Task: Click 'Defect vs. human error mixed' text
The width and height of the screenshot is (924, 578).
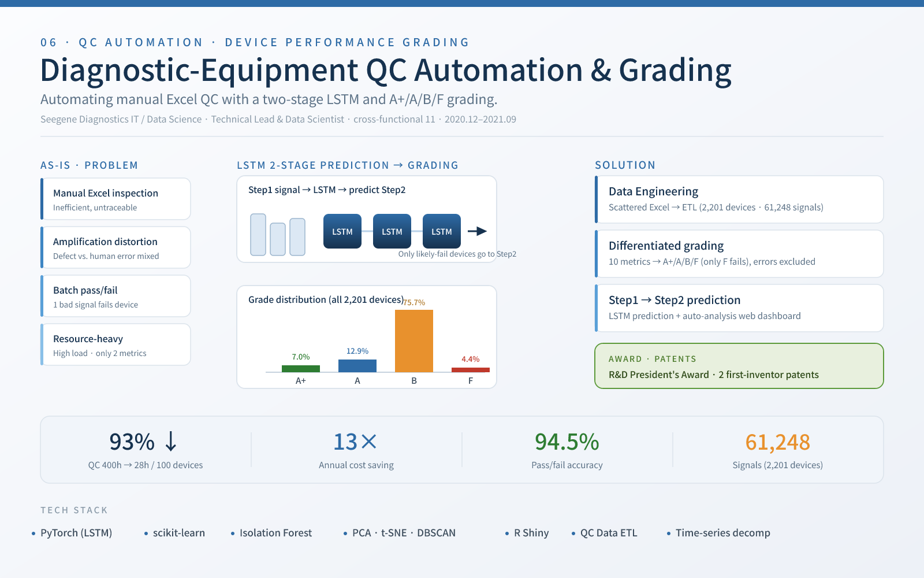Action: tap(106, 256)
